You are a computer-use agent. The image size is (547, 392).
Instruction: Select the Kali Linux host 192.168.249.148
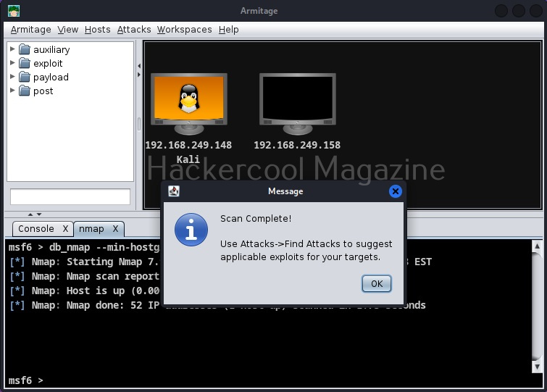tap(188, 104)
